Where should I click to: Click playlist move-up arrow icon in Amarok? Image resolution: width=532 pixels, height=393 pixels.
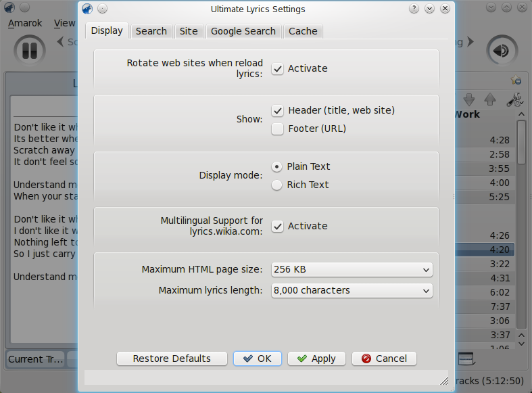coord(490,99)
